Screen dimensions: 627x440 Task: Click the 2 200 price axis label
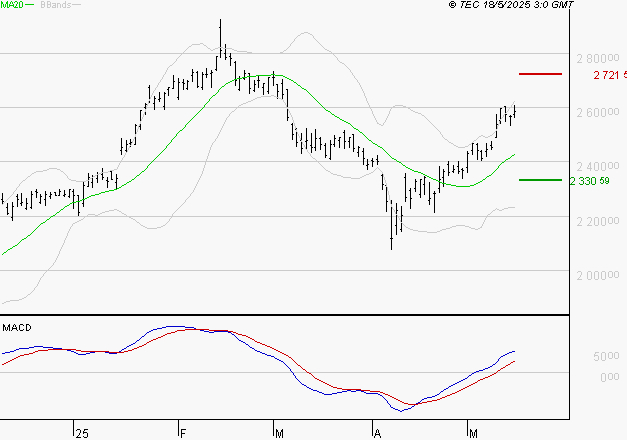(x=598, y=221)
